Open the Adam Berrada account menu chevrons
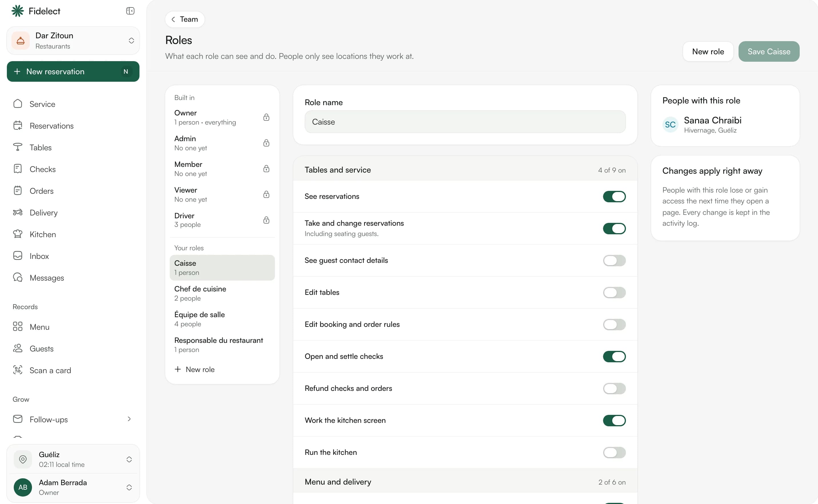The image size is (818, 504). [129, 487]
